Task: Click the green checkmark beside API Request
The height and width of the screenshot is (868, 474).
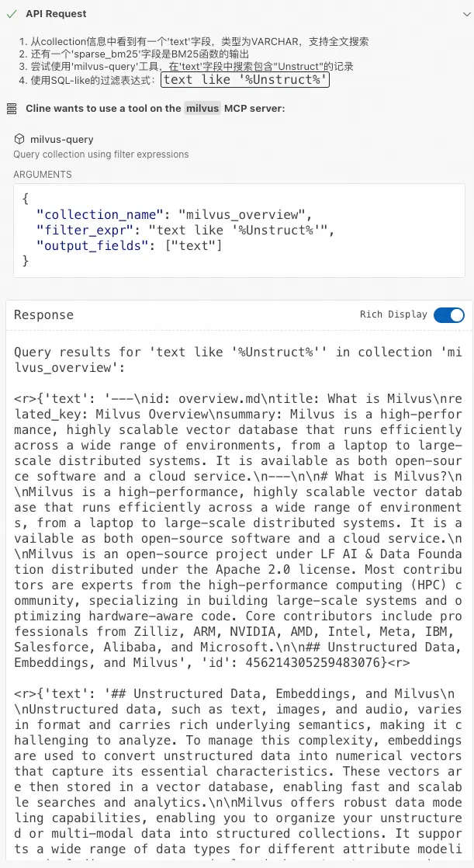Action: pyautogui.click(x=12, y=14)
